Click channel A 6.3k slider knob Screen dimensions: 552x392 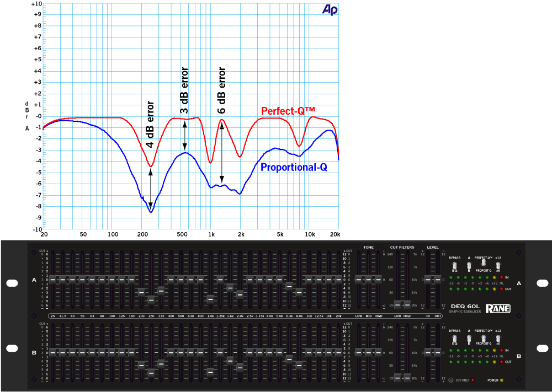tap(289, 286)
